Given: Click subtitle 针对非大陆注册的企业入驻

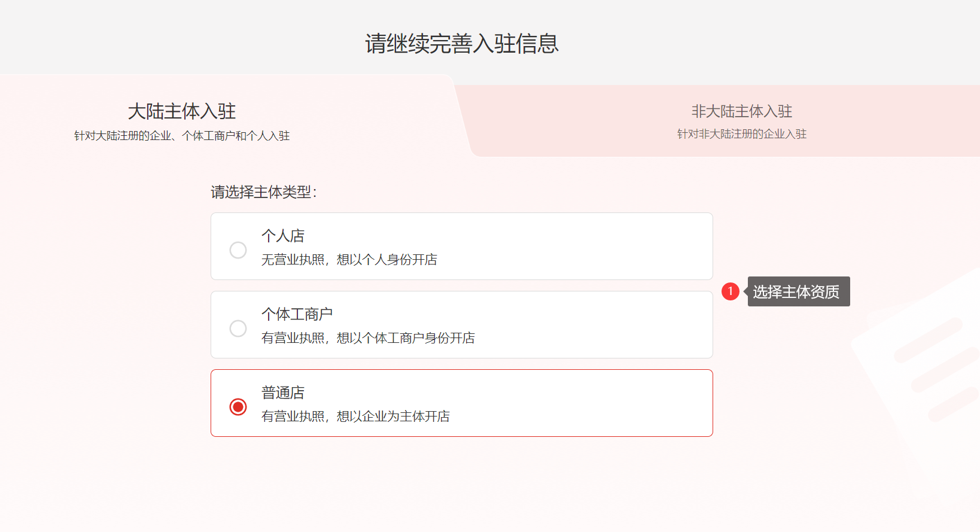Looking at the screenshot, I should (741, 134).
